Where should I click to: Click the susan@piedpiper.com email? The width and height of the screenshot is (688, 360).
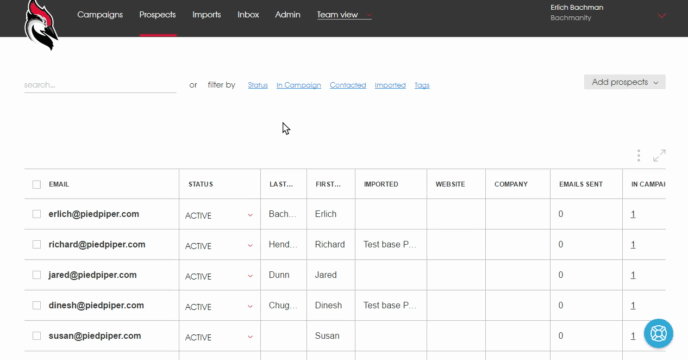pyautogui.click(x=95, y=336)
